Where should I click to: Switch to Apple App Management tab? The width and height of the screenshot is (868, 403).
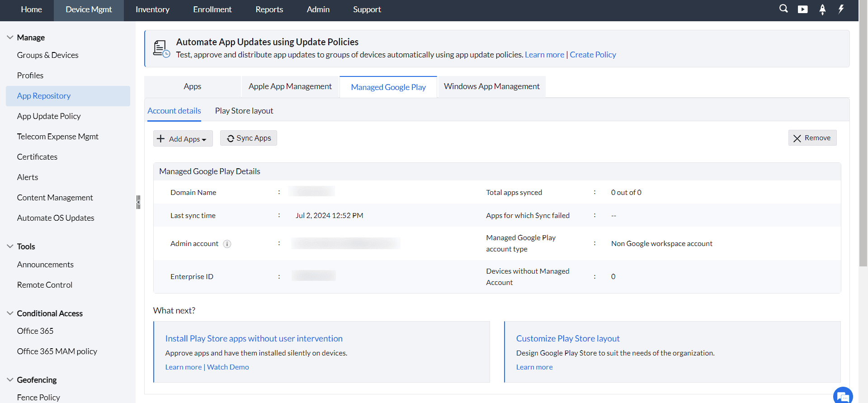[290, 86]
